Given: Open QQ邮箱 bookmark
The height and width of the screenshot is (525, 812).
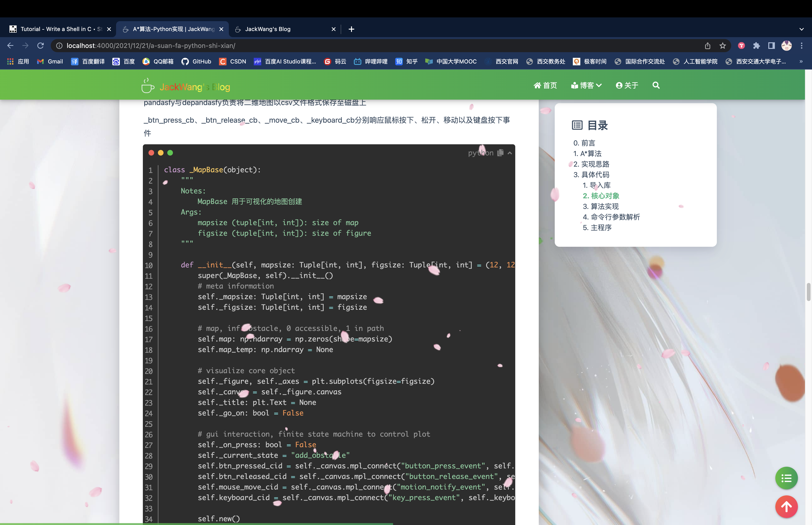Looking at the screenshot, I should [x=158, y=61].
